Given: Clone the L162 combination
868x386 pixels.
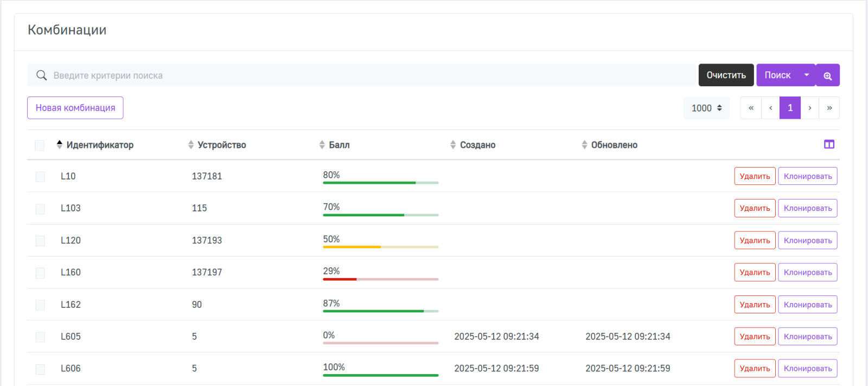Looking at the screenshot, I should coord(808,304).
